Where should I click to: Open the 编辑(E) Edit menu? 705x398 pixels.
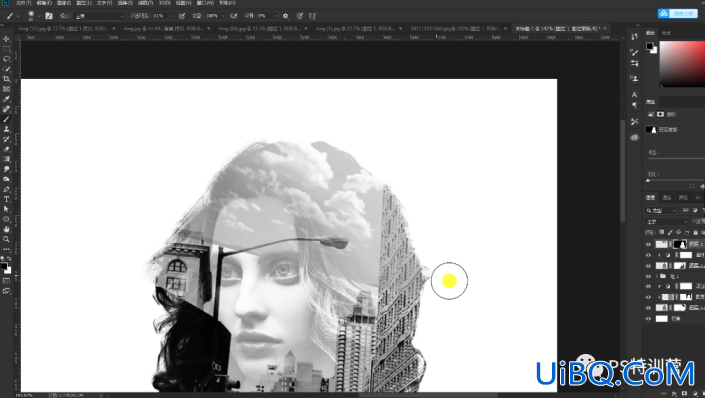click(x=44, y=3)
